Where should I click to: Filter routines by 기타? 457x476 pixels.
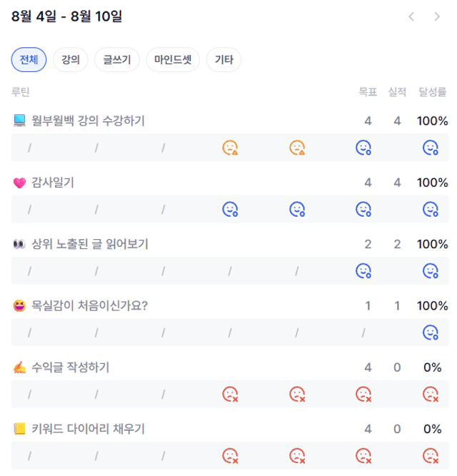224,60
